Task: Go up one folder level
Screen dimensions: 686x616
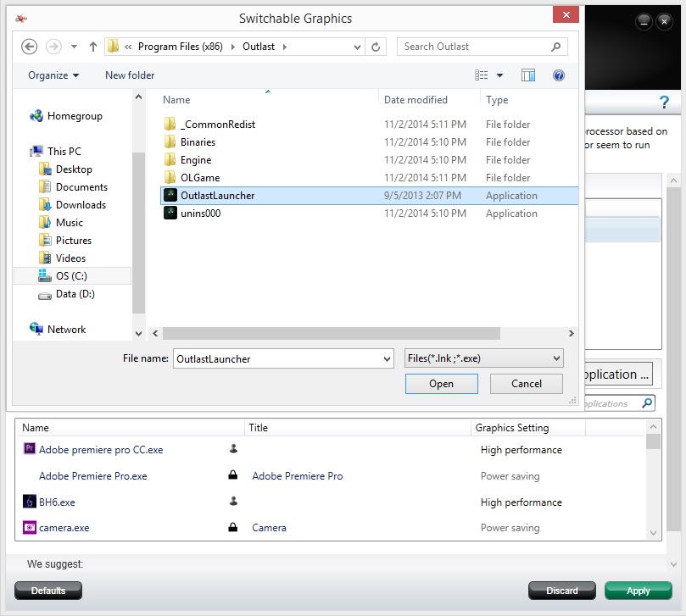Action: 92,47
